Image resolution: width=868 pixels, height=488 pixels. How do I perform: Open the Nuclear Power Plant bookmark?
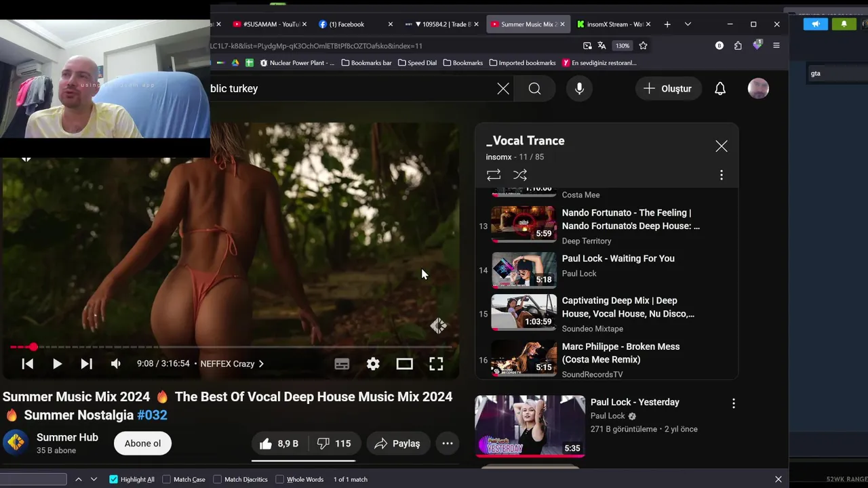[297, 63]
